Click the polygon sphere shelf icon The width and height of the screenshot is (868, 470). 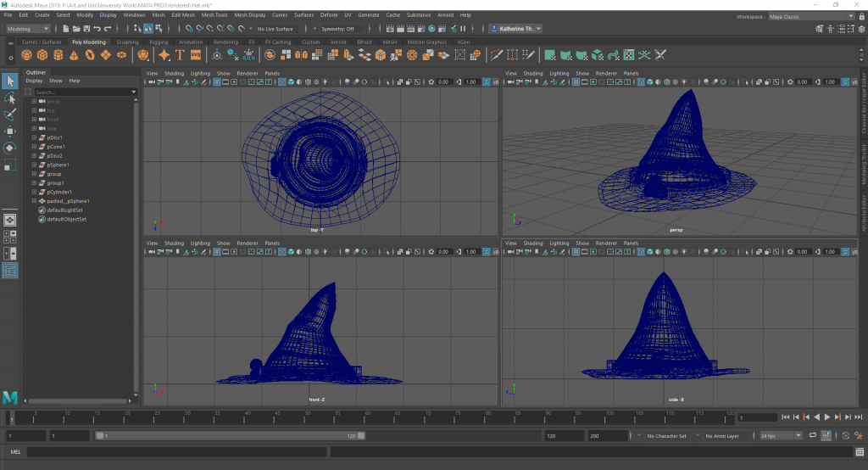pyautogui.click(x=27, y=55)
